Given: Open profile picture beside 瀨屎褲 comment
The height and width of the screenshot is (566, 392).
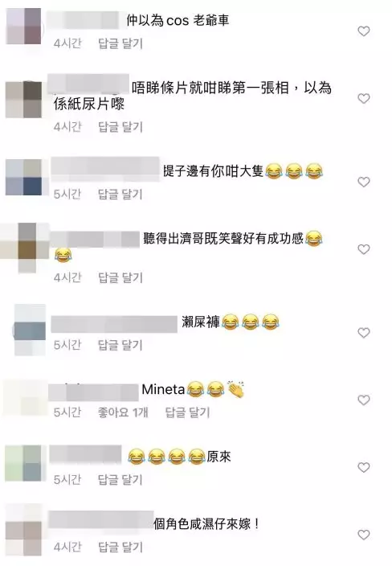Looking at the screenshot, I should point(30,330).
